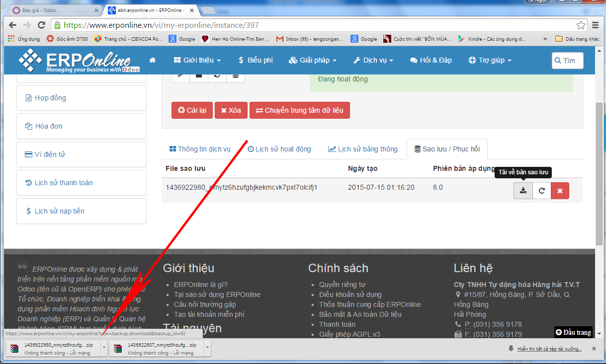The height and width of the screenshot is (364, 606).
Task: Open Ví điện tử in the sidebar
Action: click(x=82, y=154)
